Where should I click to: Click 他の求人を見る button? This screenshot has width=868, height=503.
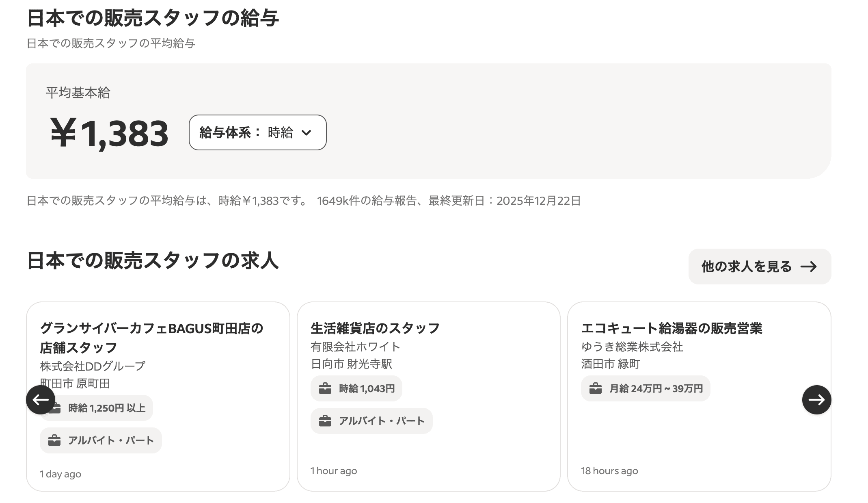[759, 267]
